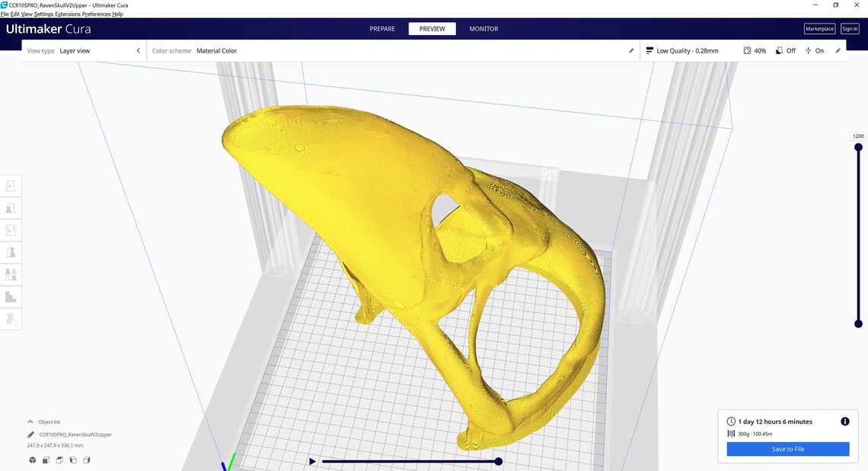The width and height of the screenshot is (868, 471).
Task: Select the Scale tool
Action: click(11, 207)
